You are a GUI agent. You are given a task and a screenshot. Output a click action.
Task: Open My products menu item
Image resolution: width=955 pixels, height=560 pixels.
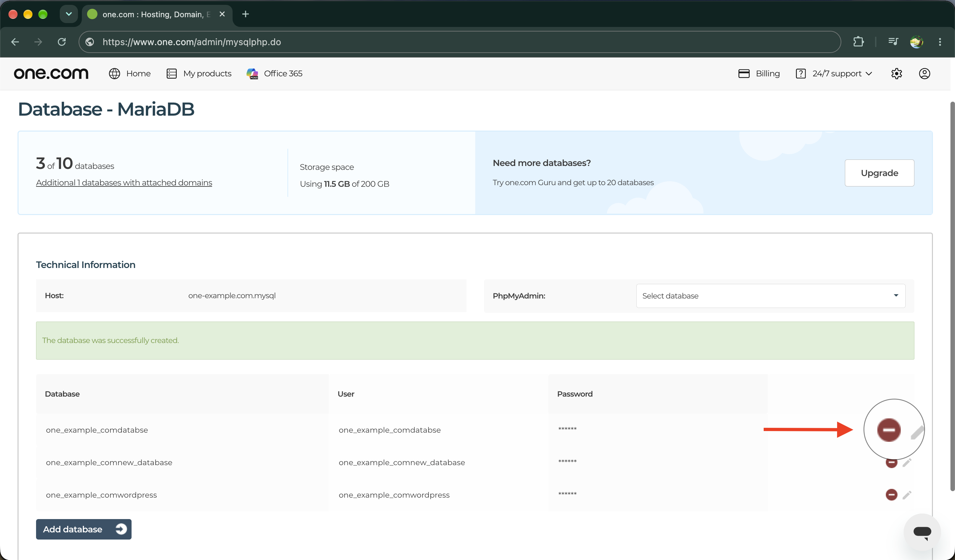(199, 73)
